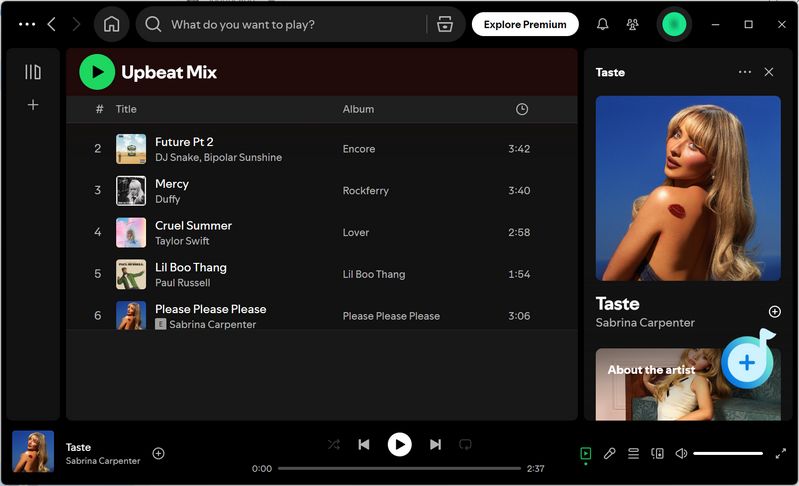Open Friend Activity icon
The image size is (799, 486).
pyautogui.click(x=632, y=24)
